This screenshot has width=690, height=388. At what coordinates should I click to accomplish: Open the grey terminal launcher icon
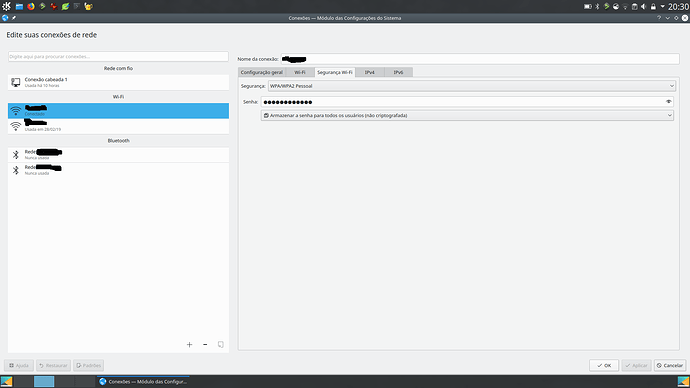[77, 6]
